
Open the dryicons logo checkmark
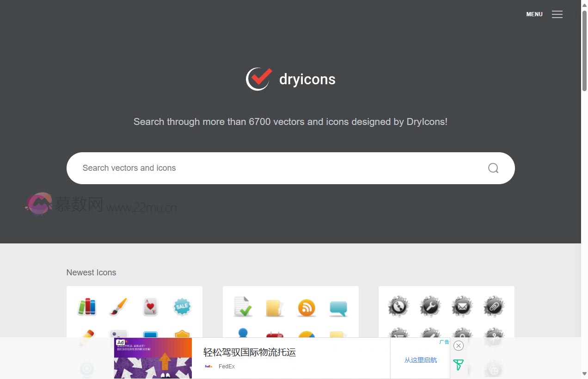[x=258, y=79]
